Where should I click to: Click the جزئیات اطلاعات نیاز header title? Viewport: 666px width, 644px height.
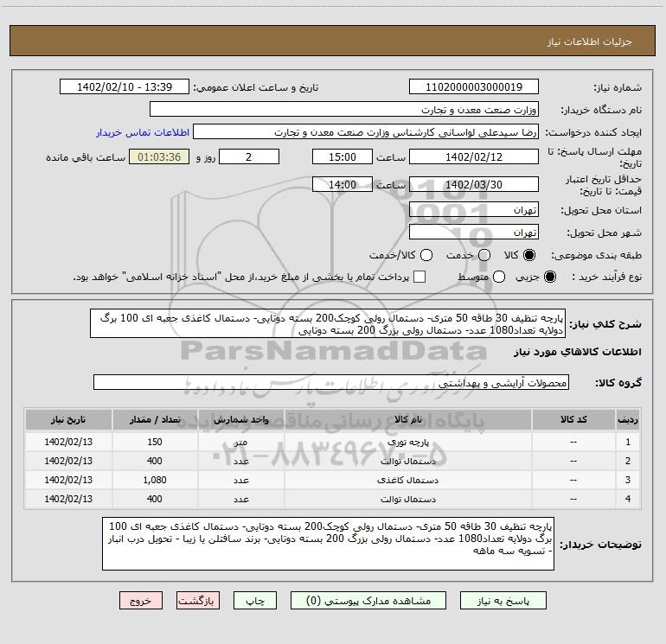(590, 41)
